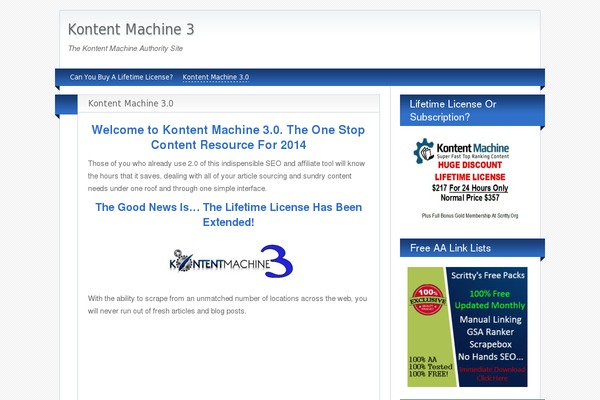600x400 pixels.
Task: Click 'Normal Price $357' text
Action: pyautogui.click(x=470, y=198)
